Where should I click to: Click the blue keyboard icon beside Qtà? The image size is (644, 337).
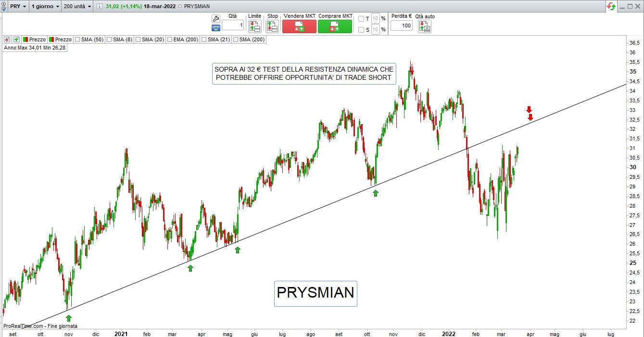pos(216,28)
